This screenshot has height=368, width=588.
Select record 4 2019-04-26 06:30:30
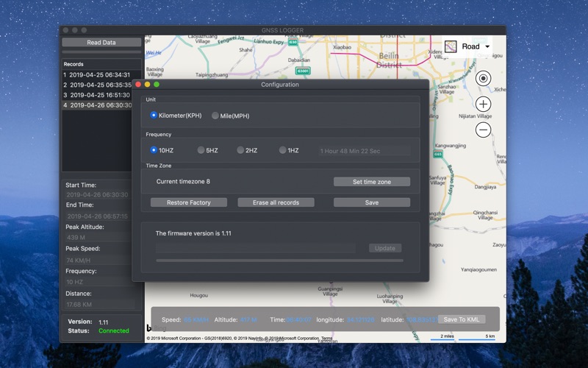[97, 105]
